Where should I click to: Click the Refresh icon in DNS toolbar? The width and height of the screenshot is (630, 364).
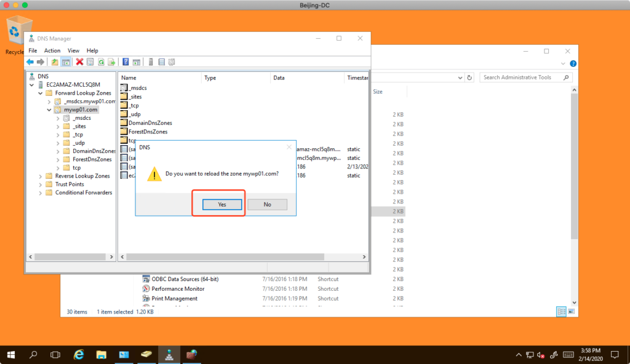pyautogui.click(x=101, y=62)
